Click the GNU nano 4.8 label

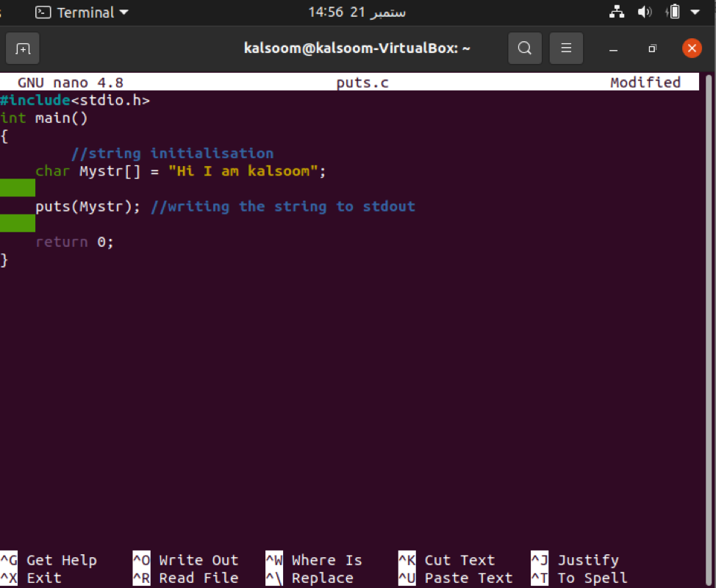pyautogui.click(x=71, y=82)
